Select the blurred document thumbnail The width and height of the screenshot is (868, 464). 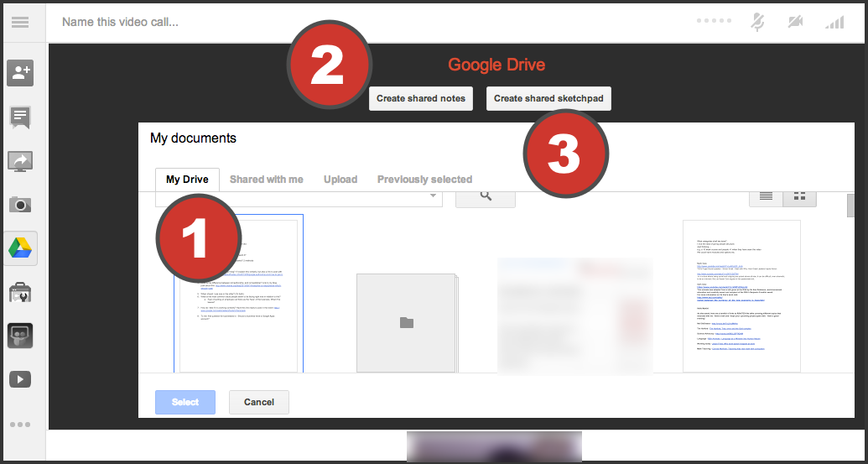(575, 316)
